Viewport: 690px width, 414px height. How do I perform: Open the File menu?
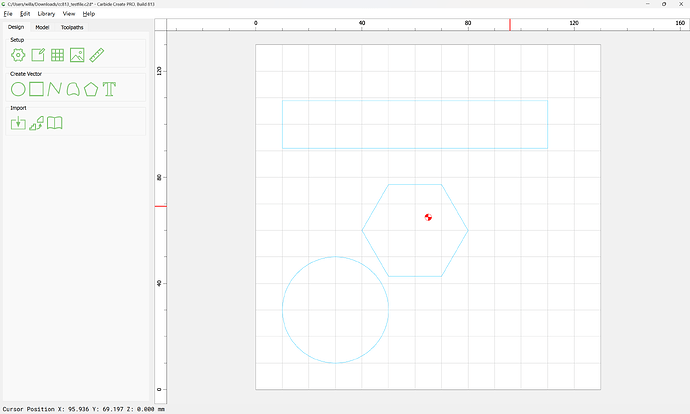8,14
